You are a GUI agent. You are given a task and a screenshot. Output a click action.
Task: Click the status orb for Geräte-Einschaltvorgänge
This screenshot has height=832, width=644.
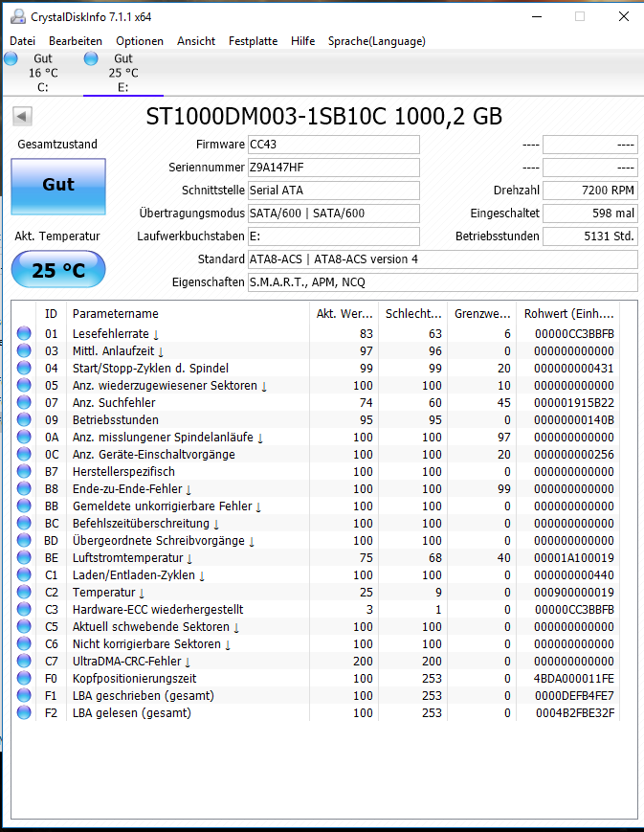[x=24, y=454]
